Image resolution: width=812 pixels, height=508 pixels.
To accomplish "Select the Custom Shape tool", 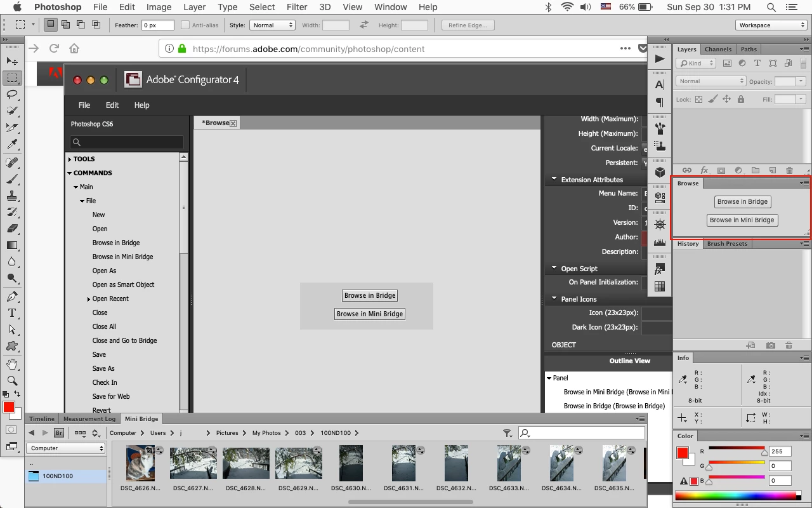I will (12, 346).
